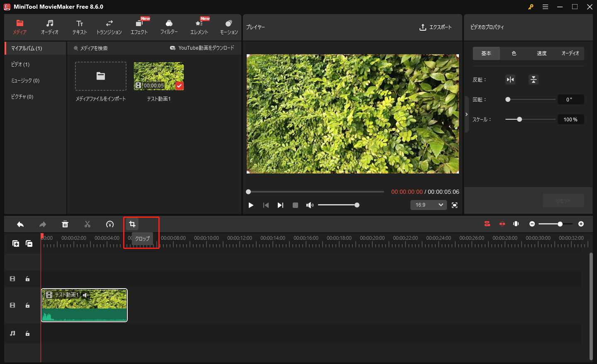597x364 pixels.
Task: Unlock the video track lock icon
Action: [x=27, y=305]
